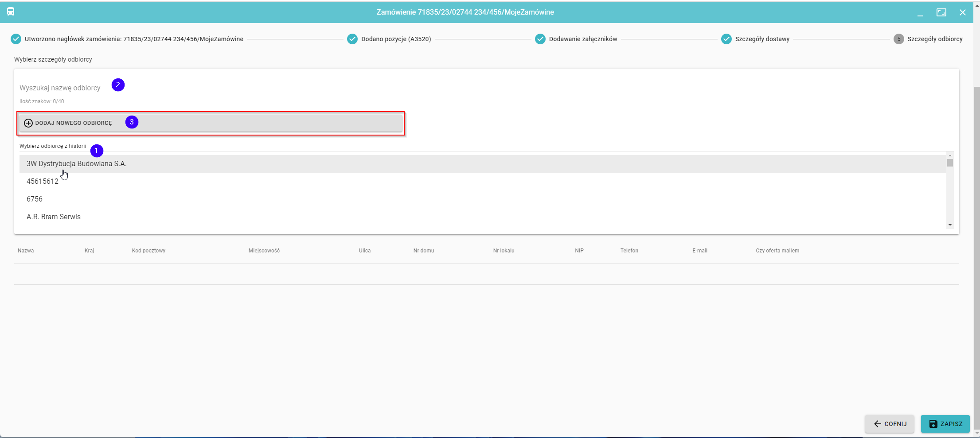Click the checkmark beside Szczegóły dostawy
The image size is (980, 438).
click(x=726, y=39)
